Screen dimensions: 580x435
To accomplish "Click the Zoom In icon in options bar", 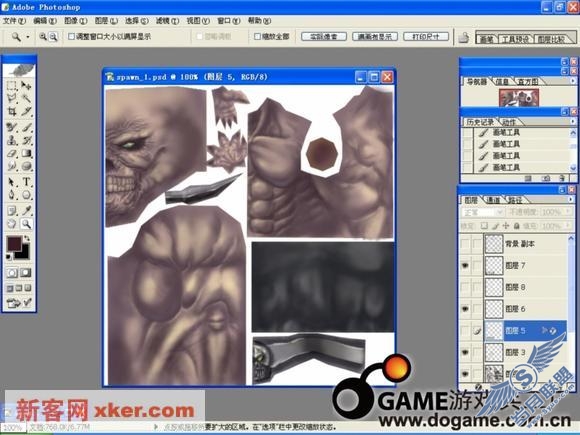I will click(x=43, y=36).
